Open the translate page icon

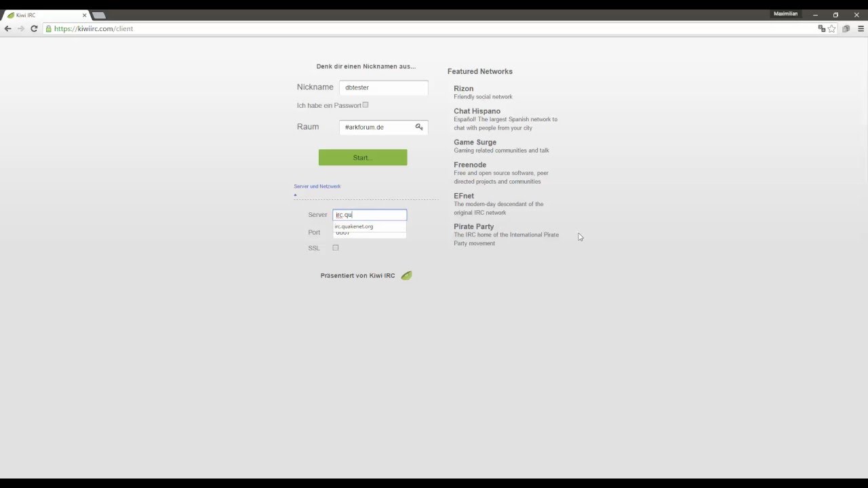pyautogui.click(x=822, y=28)
